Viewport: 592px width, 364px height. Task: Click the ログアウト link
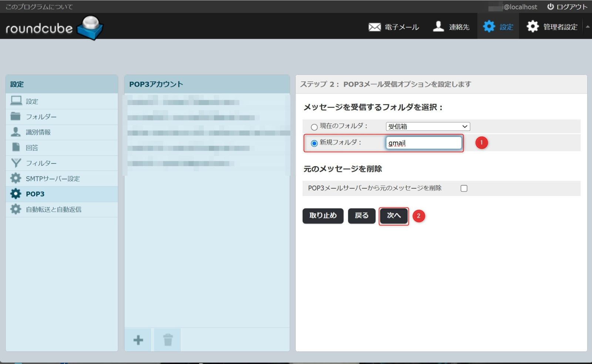click(567, 7)
